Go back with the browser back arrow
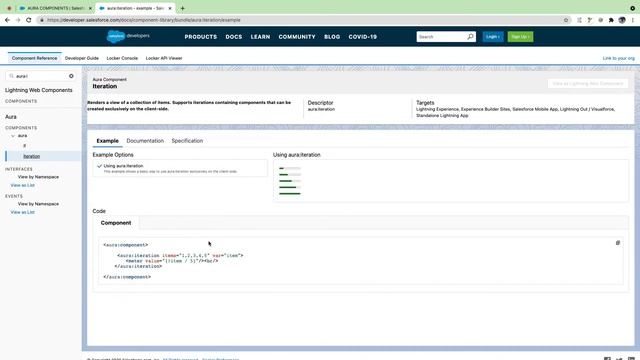 7,20
